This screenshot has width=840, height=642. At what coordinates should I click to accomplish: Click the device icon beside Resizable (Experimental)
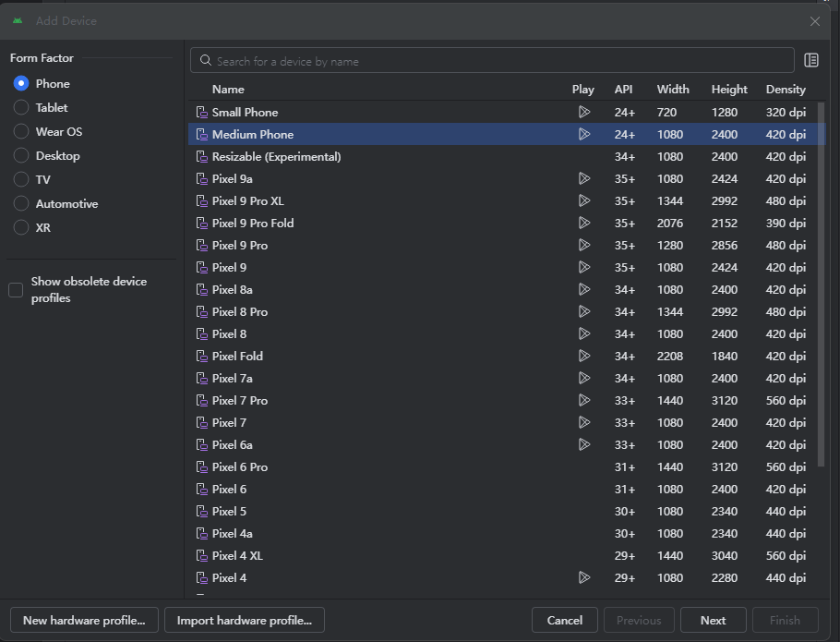tap(202, 156)
